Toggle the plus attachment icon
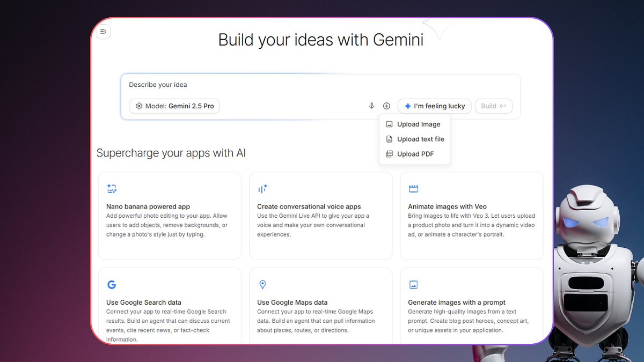The height and width of the screenshot is (362, 644). pos(386,106)
